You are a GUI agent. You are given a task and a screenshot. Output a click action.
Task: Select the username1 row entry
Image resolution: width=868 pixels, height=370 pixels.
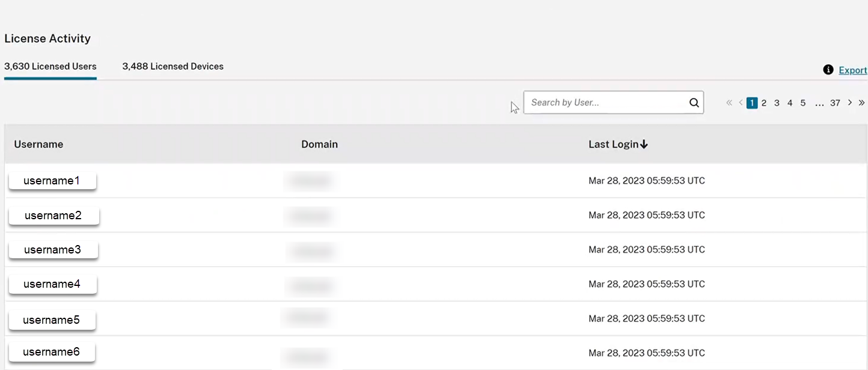click(x=52, y=180)
